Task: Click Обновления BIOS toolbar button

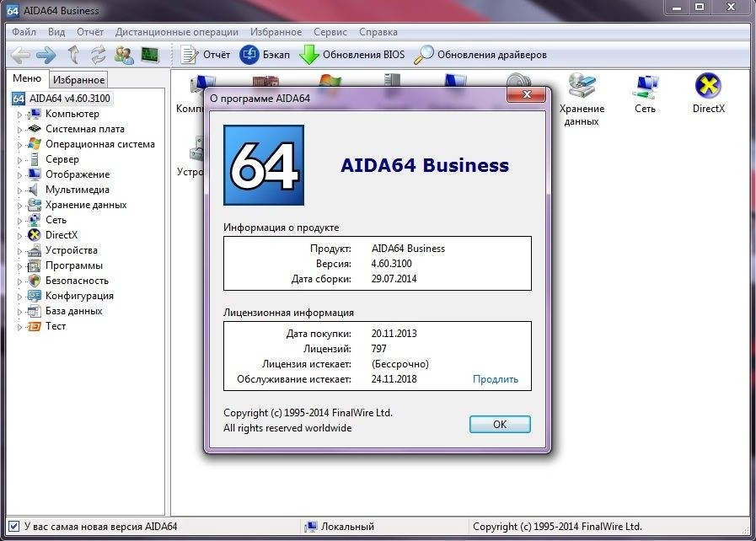Action: 352,55
